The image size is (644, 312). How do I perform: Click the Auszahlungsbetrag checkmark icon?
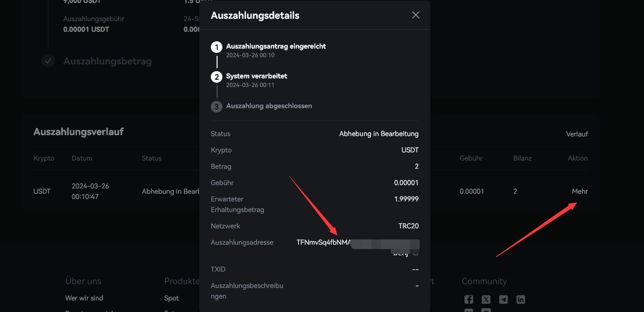[48, 61]
